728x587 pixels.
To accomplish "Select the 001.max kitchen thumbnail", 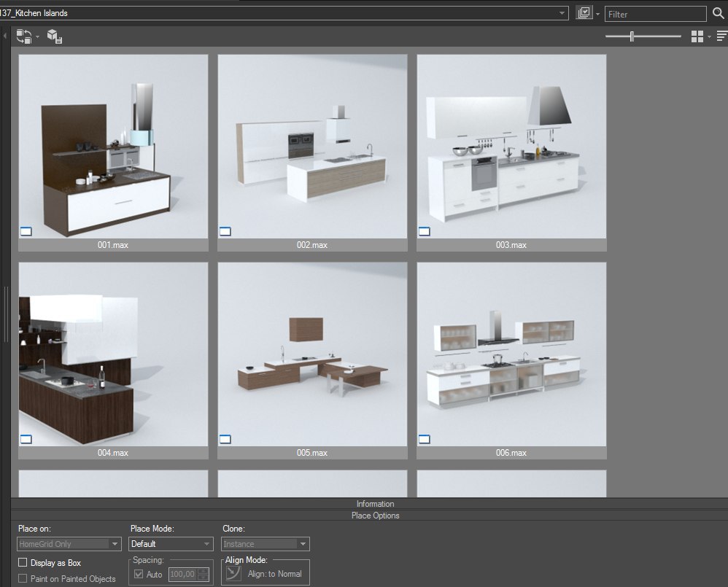I will click(x=113, y=147).
